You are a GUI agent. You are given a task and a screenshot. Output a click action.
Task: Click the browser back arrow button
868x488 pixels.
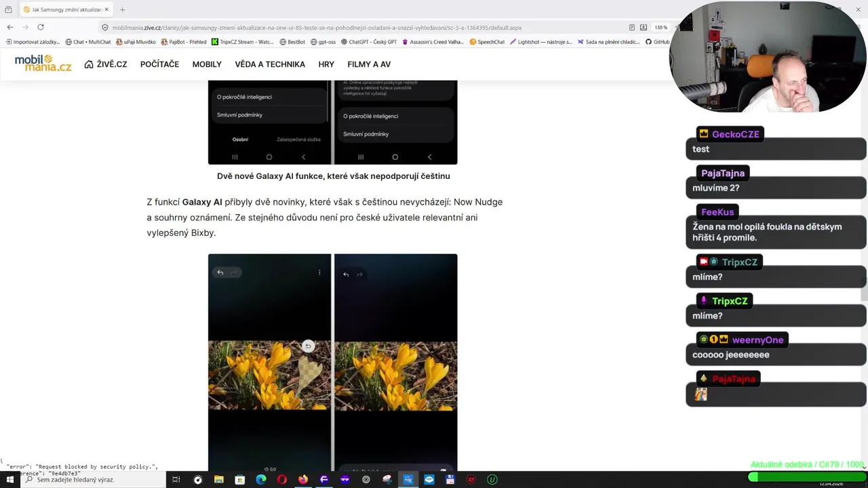pyautogui.click(x=10, y=27)
